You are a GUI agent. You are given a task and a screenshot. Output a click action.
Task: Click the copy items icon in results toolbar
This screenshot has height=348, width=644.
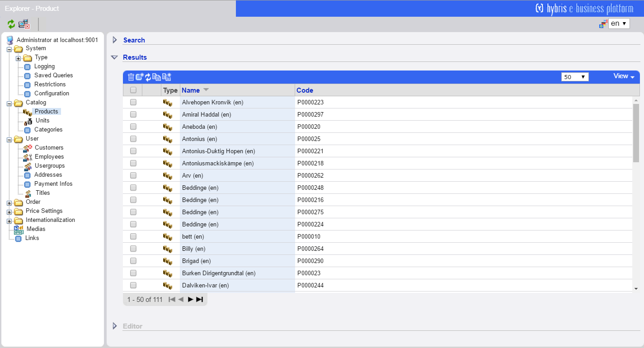tap(156, 77)
